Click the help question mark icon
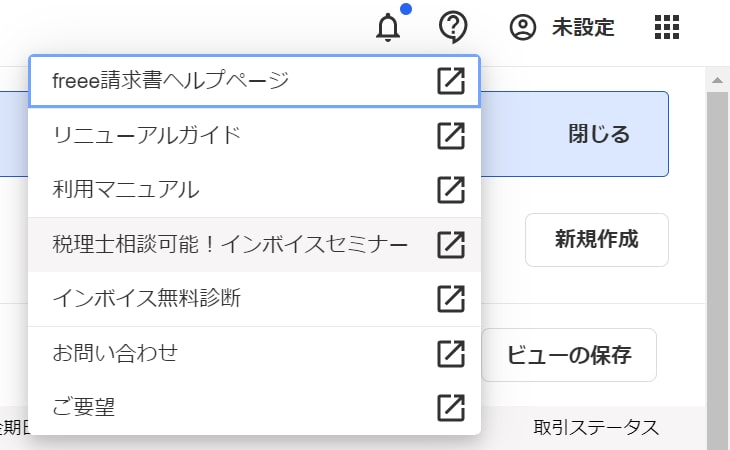 (x=454, y=27)
